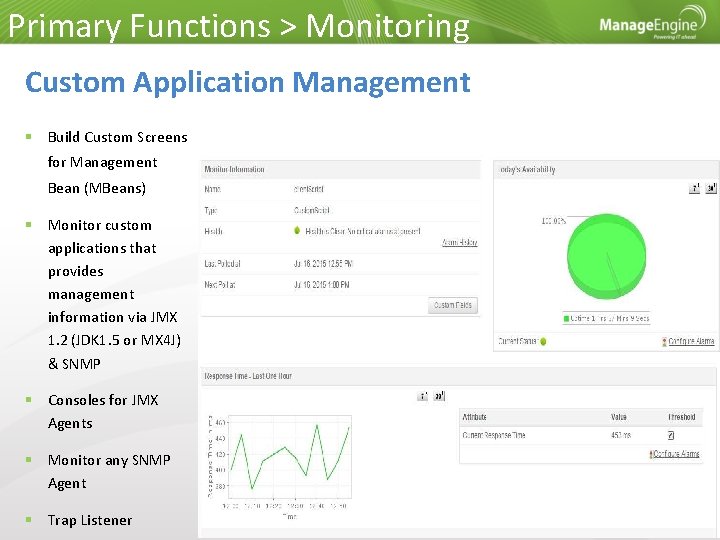This screenshot has width=720, height=540.
Task: Click the Monitor any SNMP Agent bullet
Action: (x=109, y=471)
